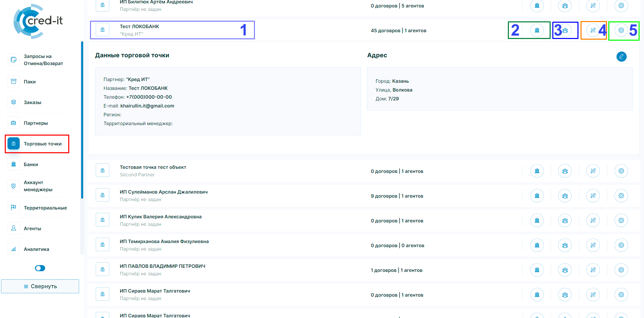Open gear settings for Тест ЛОКОБАНК row
644x318 pixels.
pyautogui.click(x=621, y=30)
